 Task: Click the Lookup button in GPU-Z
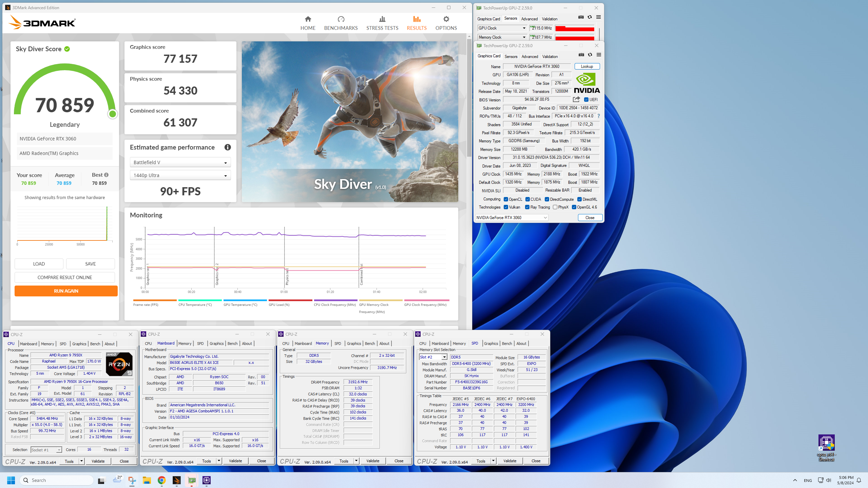pyautogui.click(x=587, y=66)
